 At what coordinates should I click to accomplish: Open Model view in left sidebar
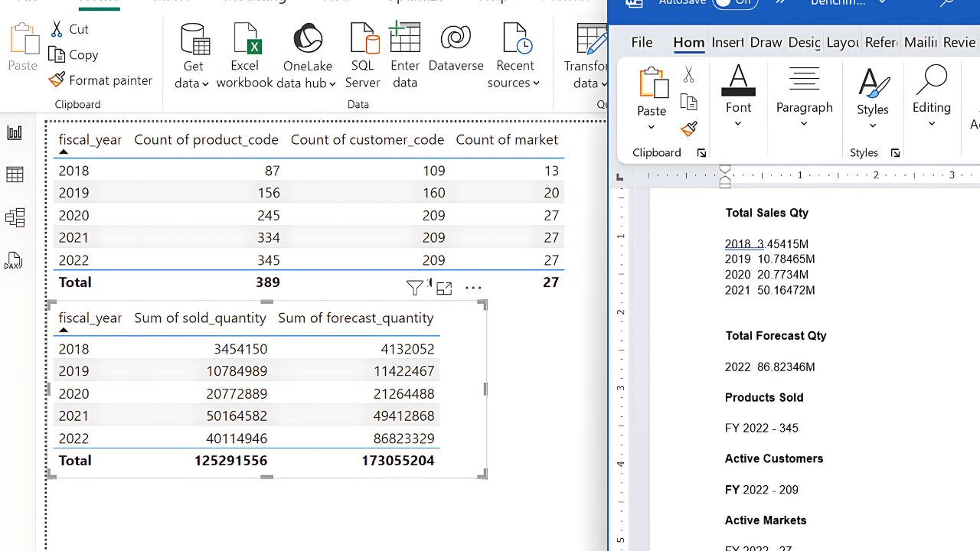point(15,218)
